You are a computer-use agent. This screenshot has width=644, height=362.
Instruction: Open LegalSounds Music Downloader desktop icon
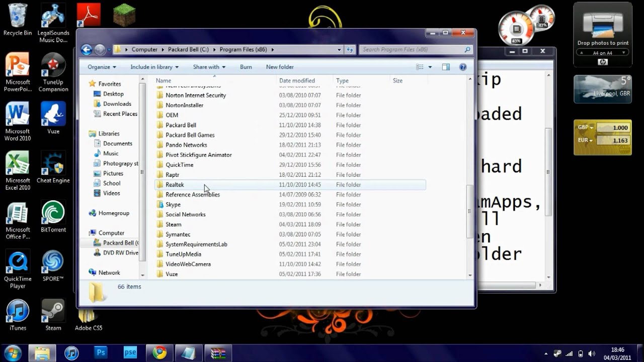53,23
